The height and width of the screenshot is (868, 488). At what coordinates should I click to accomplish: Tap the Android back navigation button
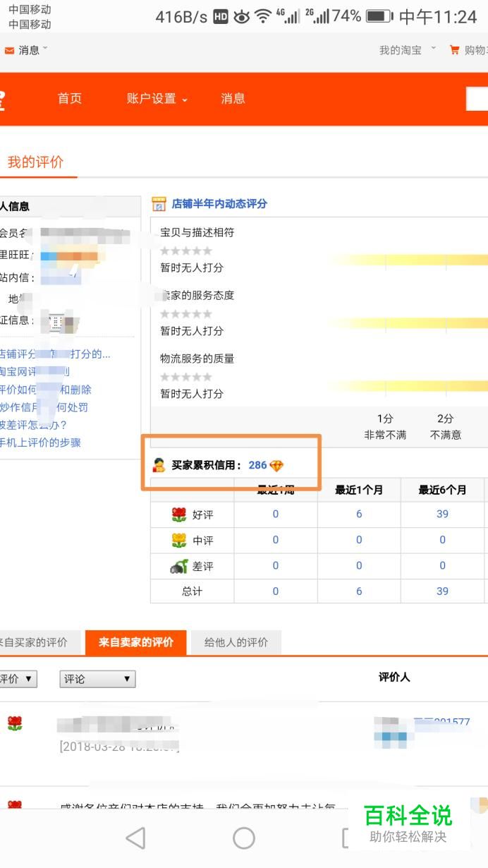(135, 838)
